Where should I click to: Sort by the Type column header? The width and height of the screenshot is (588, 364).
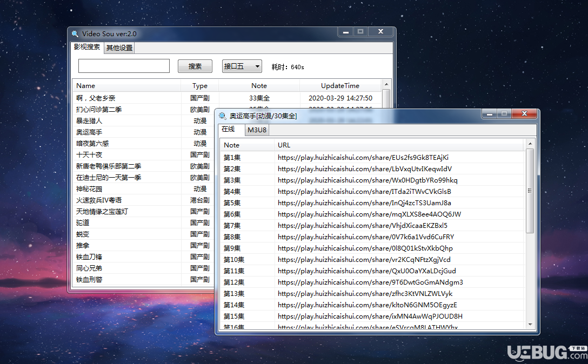coord(200,85)
